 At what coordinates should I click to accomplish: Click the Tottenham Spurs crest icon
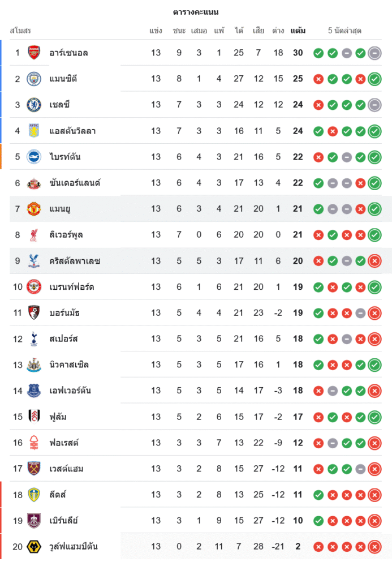pos(34,339)
